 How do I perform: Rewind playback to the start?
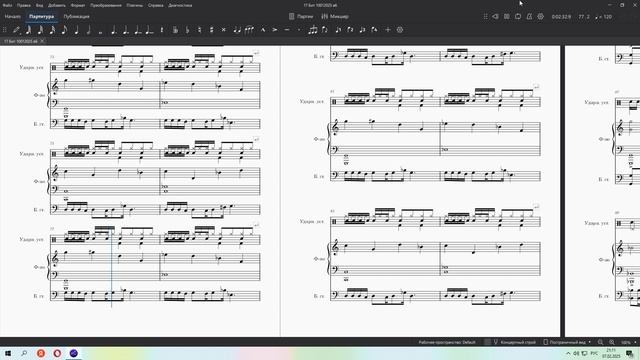pos(495,17)
